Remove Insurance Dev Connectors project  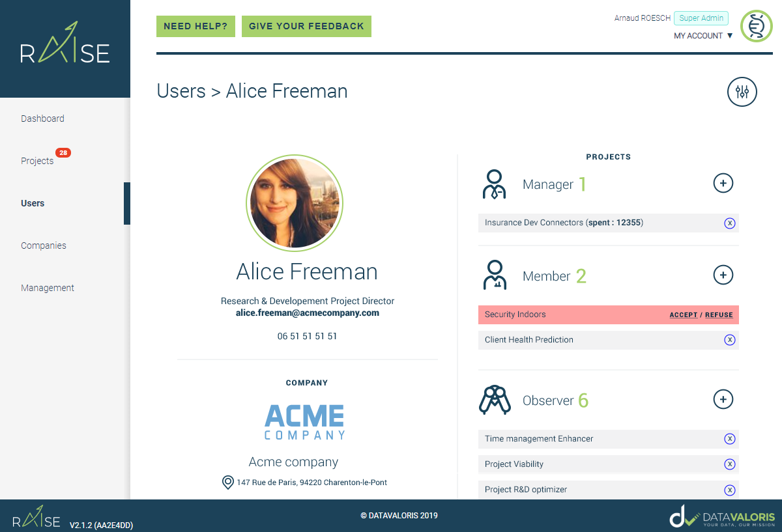pos(730,223)
